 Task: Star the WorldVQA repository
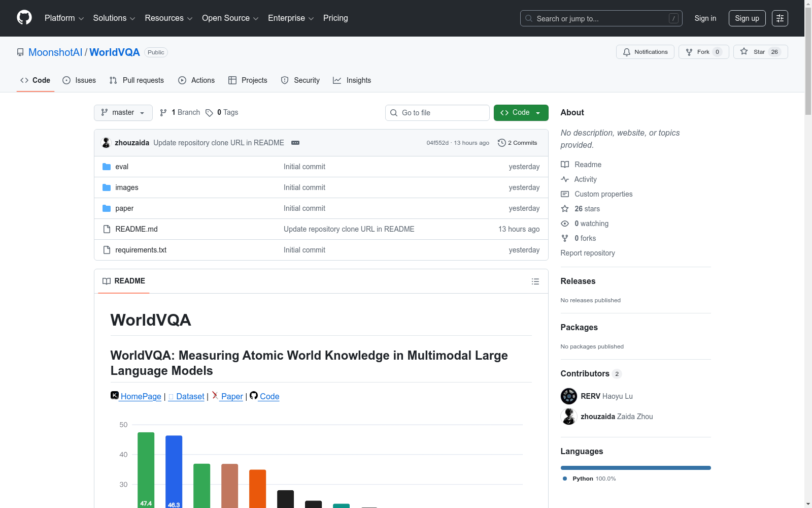tap(760, 52)
